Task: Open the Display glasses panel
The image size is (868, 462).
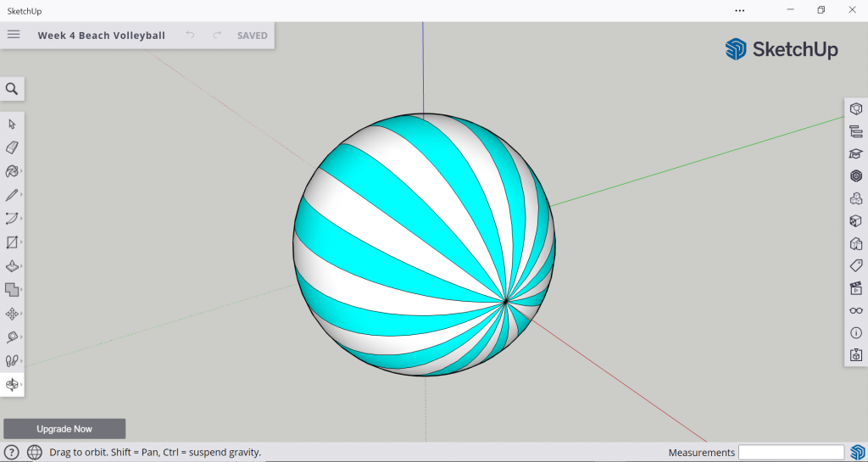Action: tap(856, 310)
